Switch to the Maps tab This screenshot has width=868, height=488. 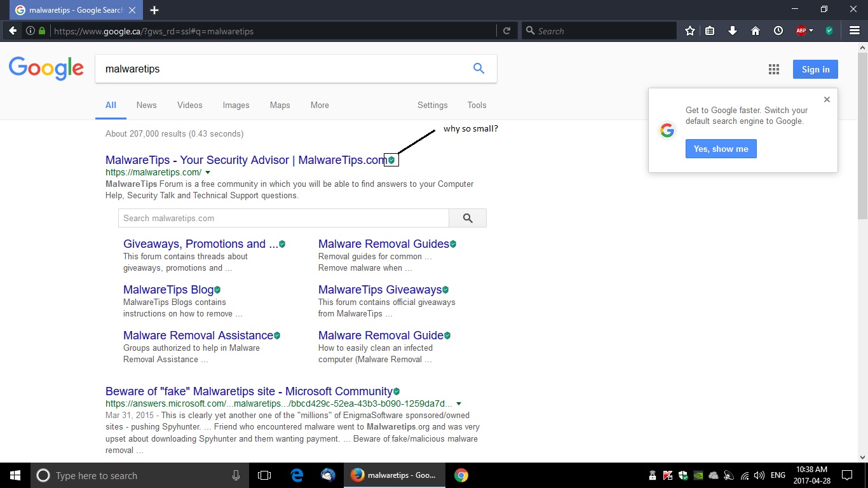coord(280,105)
